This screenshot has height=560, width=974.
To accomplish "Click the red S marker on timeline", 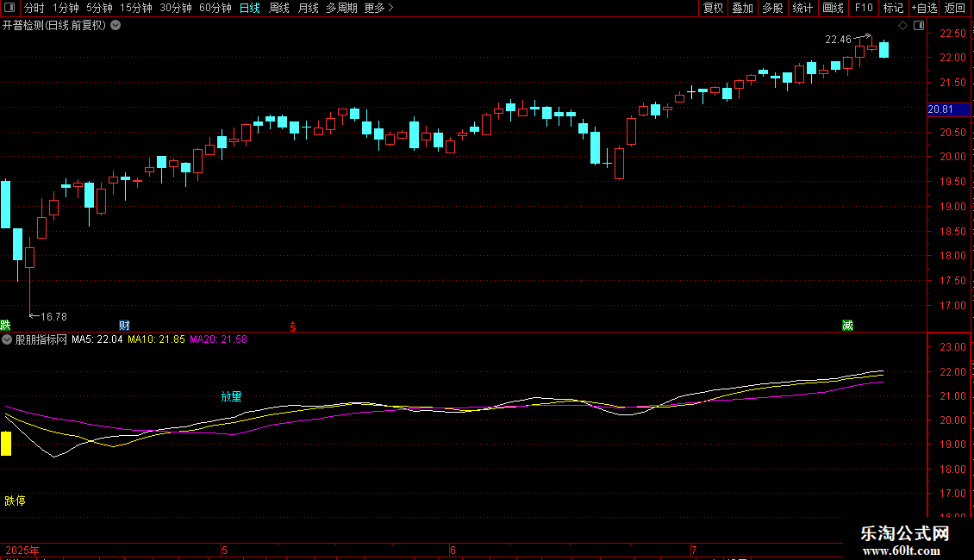I will 292,327.
